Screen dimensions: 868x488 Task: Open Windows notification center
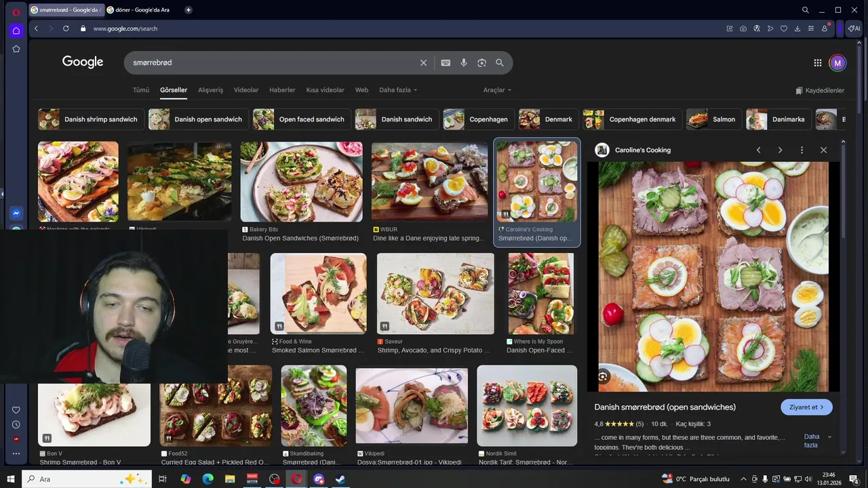pos(854,479)
